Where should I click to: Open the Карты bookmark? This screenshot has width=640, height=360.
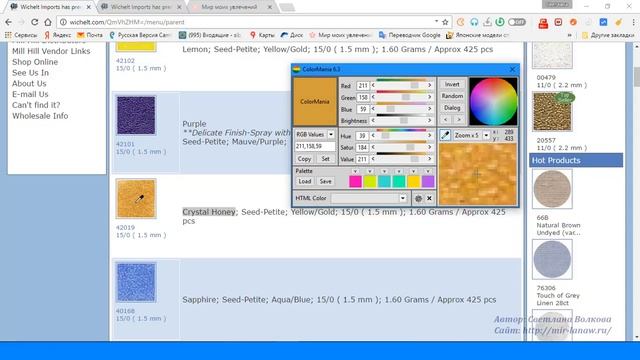click(x=262, y=35)
